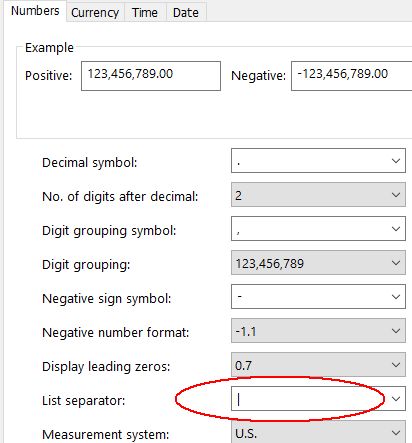412x443 pixels.
Task: Open the Time tab
Action: (x=145, y=13)
